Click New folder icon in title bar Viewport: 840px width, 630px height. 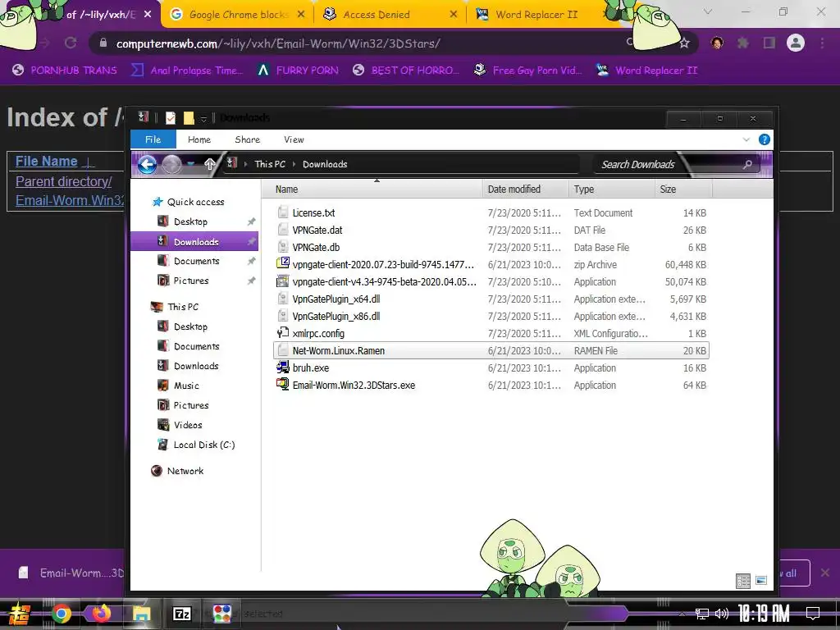tap(189, 118)
